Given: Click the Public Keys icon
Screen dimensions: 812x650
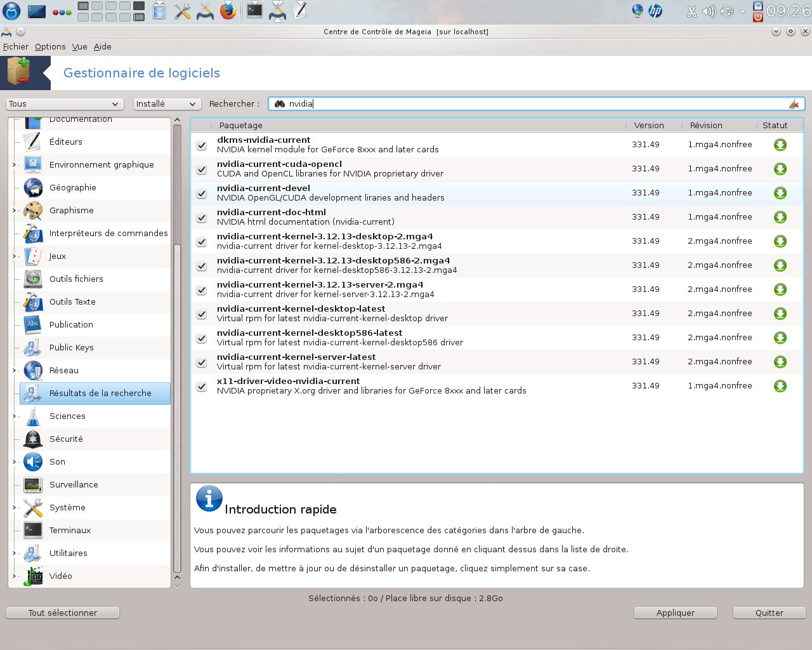Looking at the screenshot, I should tap(33, 347).
